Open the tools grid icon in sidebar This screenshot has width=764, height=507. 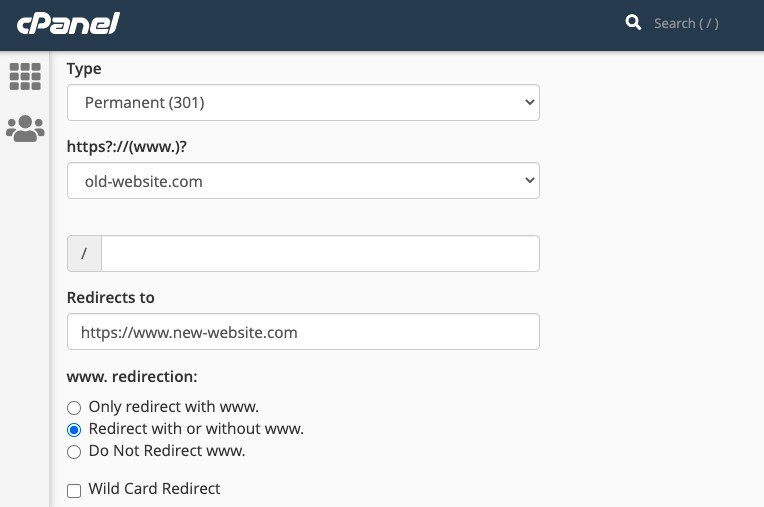click(x=25, y=76)
